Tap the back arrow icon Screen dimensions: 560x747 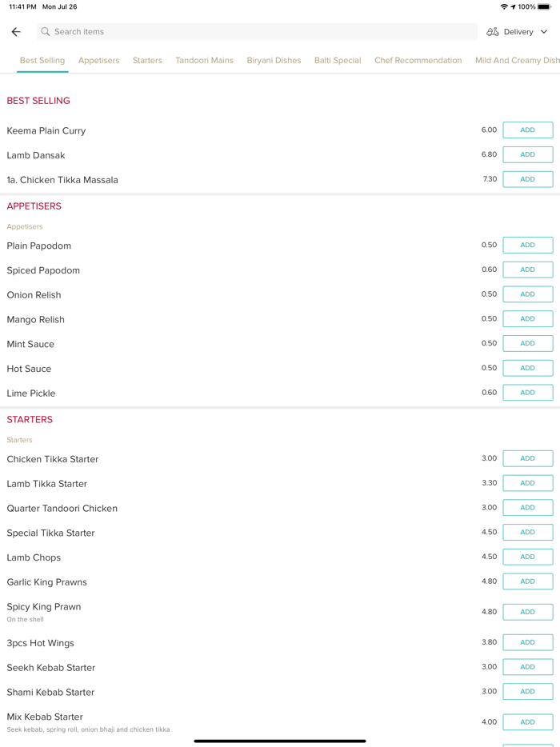[x=16, y=32]
